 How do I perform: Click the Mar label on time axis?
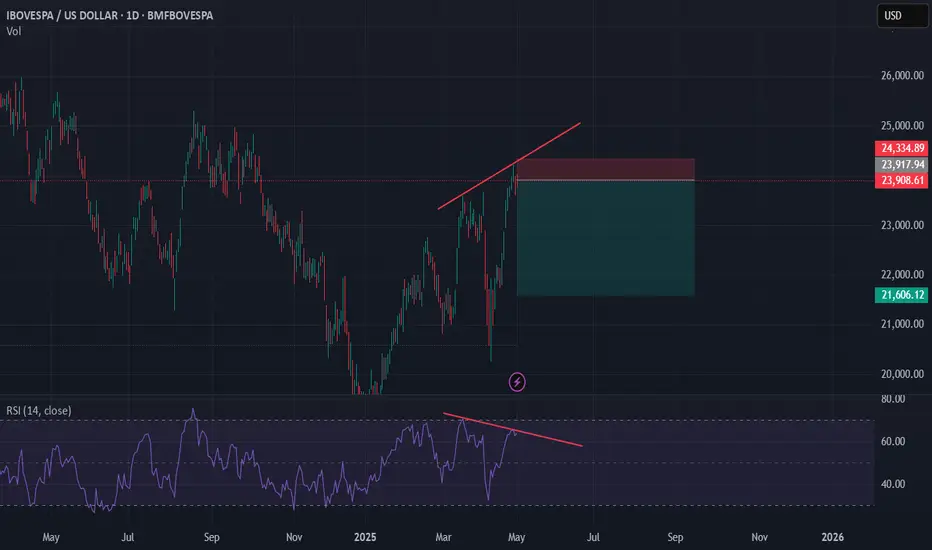443,537
